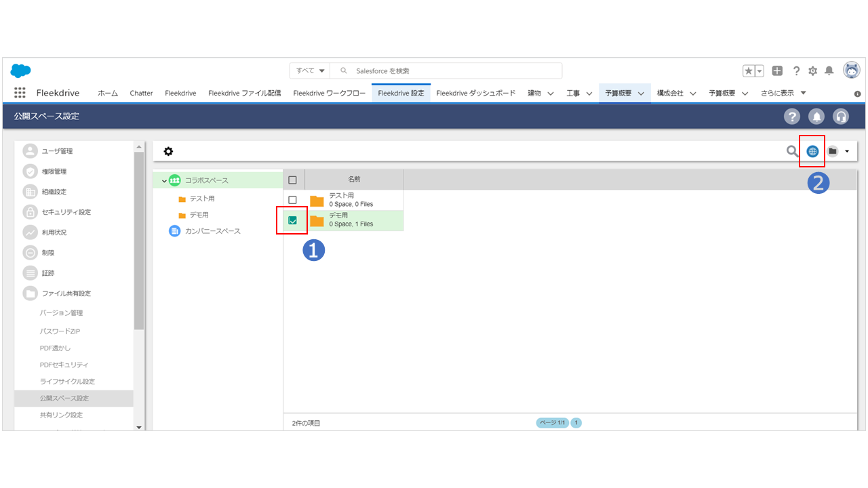This screenshot has width=868, height=488.
Task: Click the headset support icon
Action: coord(841,117)
